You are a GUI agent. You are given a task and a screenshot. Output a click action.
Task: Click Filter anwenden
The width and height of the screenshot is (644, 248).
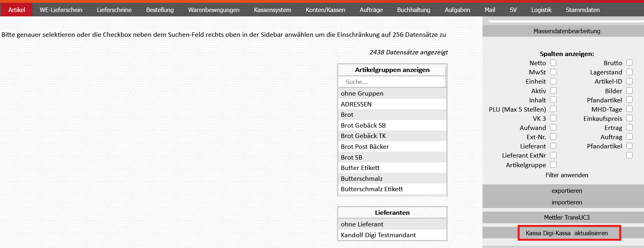567,175
